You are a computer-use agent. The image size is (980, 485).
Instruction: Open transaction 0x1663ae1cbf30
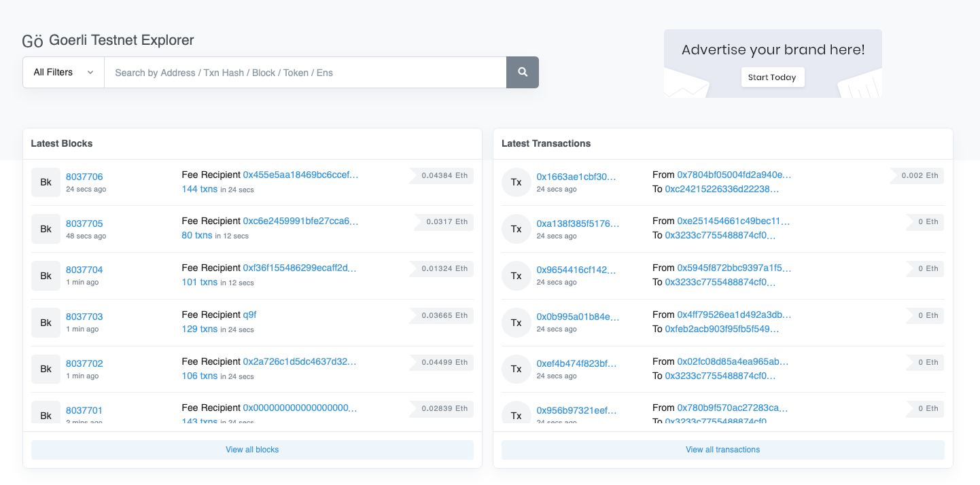click(576, 177)
